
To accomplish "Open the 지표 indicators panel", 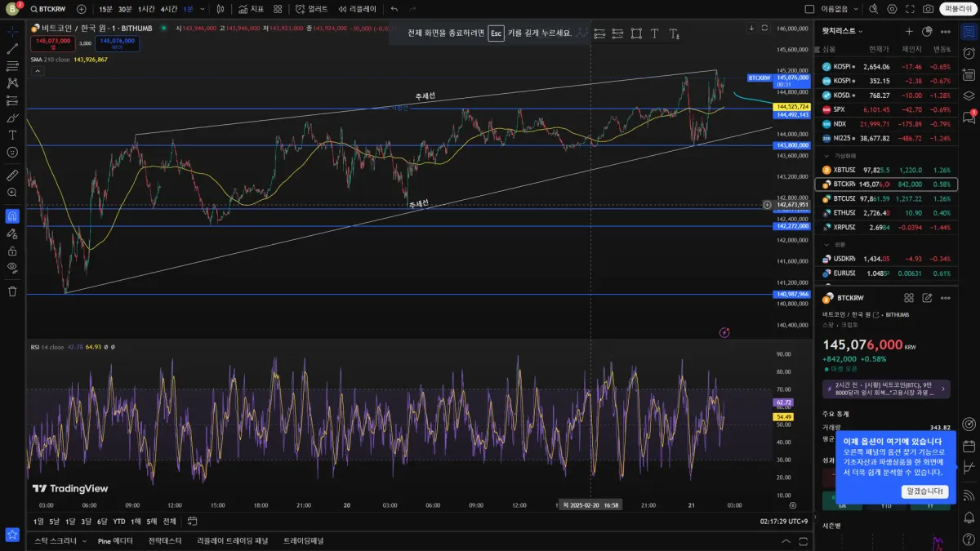I will pyautogui.click(x=251, y=9).
